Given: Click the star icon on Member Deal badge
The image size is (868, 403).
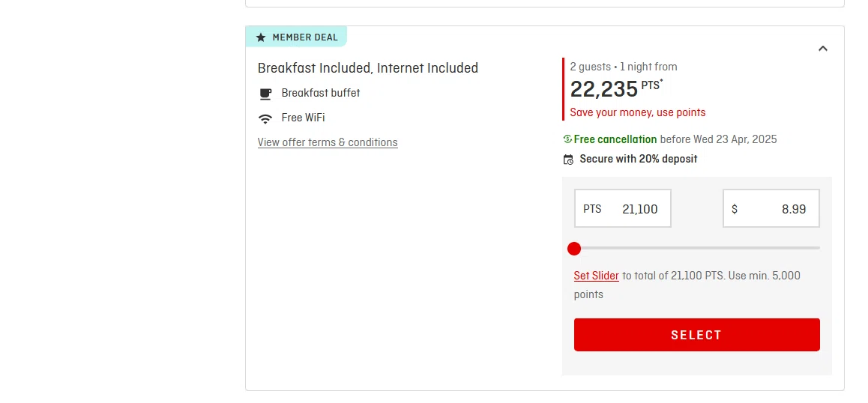Looking at the screenshot, I should coord(261,37).
